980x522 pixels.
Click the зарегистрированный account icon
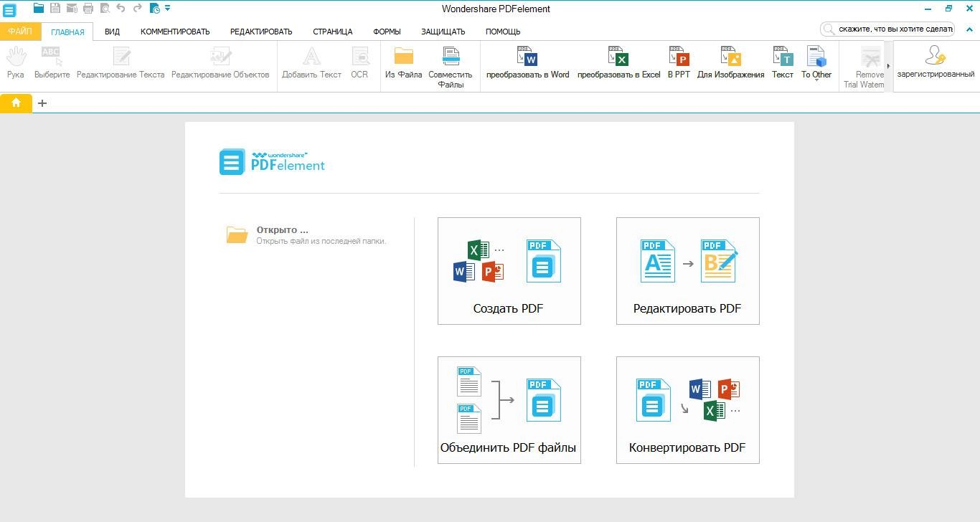point(936,62)
